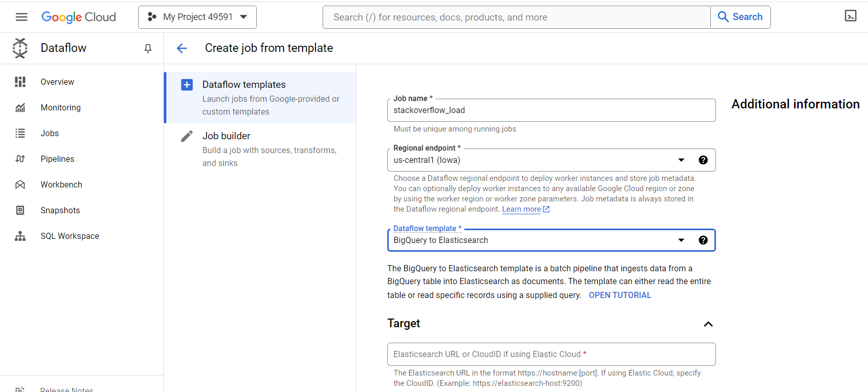
Task: Switch to the Job builder option
Action: pyautogui.click(x=260, y=149)
